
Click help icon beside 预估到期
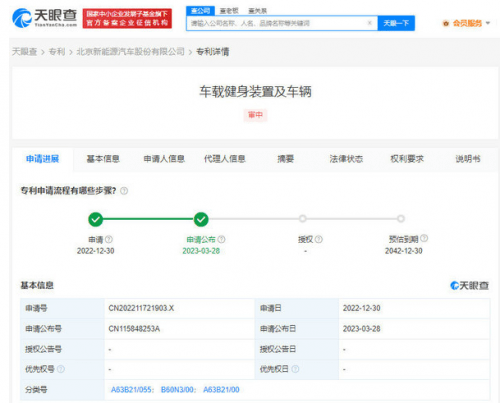pos(424,238)
